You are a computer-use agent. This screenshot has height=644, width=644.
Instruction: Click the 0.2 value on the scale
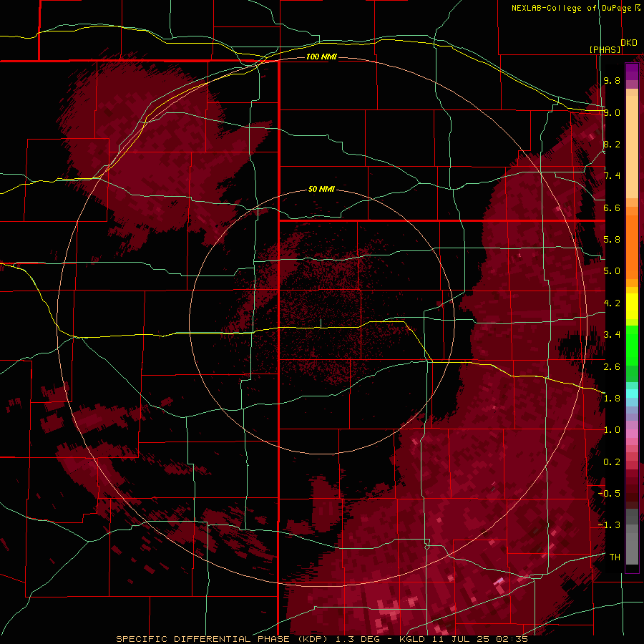(x=612, y=462)
